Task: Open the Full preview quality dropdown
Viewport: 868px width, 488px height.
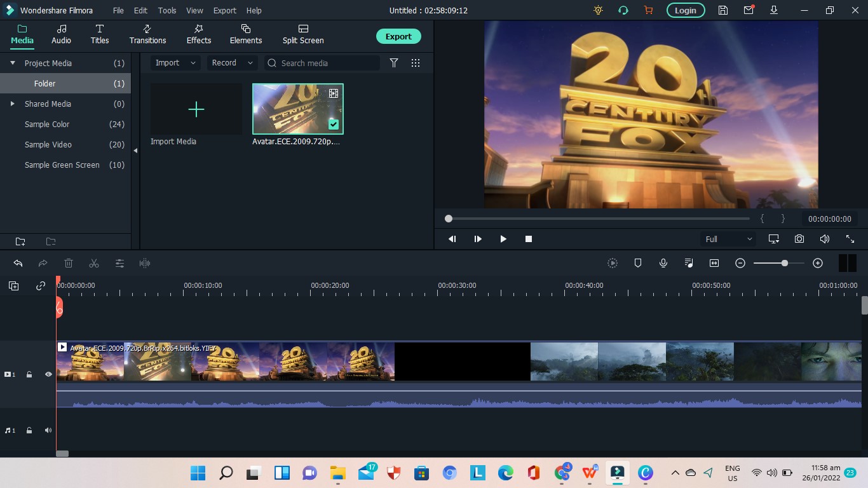Action: click(x=729, y=239)
